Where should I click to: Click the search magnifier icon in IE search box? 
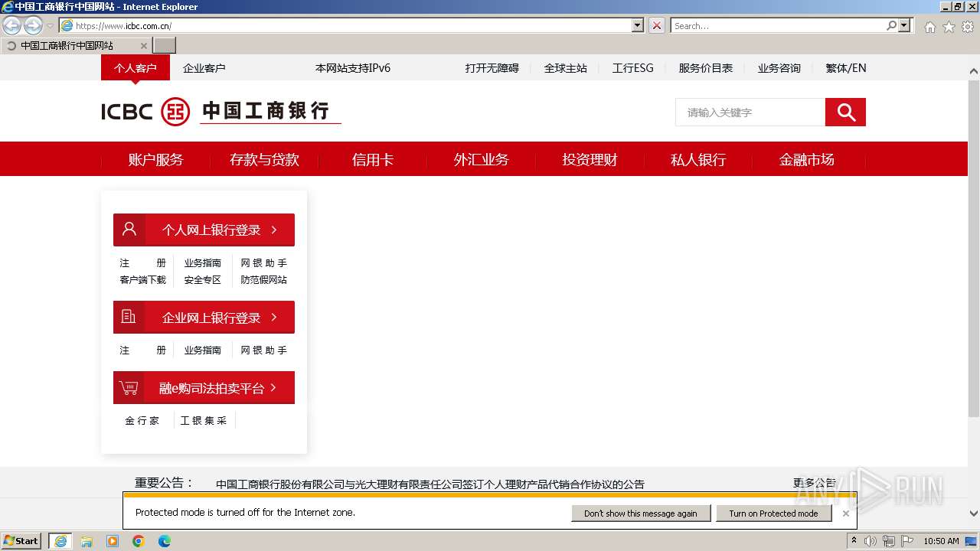[x=891, y=25]
